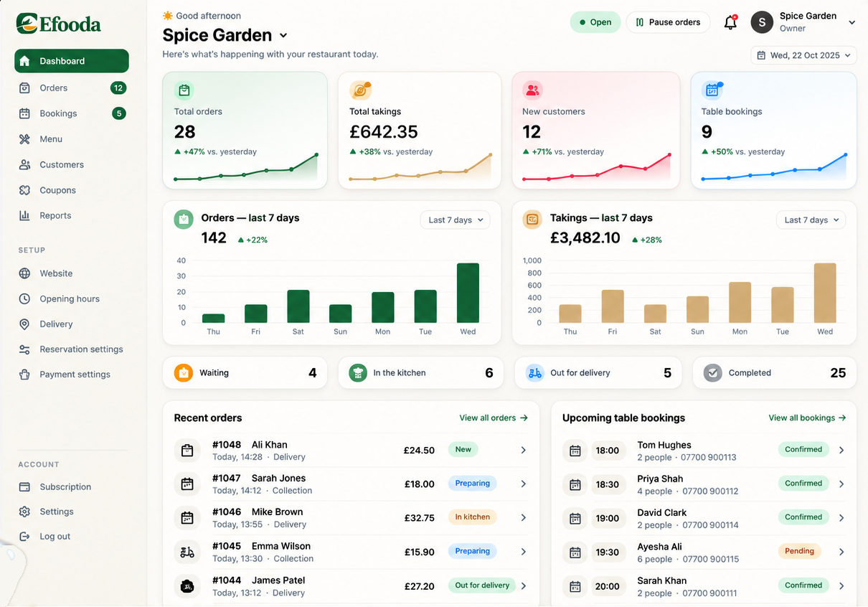The height and width of the screenshot is (607, 868).
Task: Go to Dashboard in sidebar
Action: [x=72, y=61]
